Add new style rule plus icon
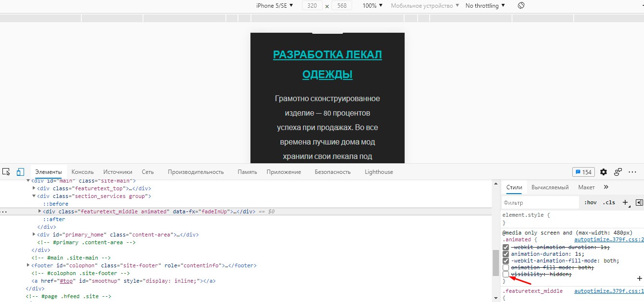 [x=625, y=203]
